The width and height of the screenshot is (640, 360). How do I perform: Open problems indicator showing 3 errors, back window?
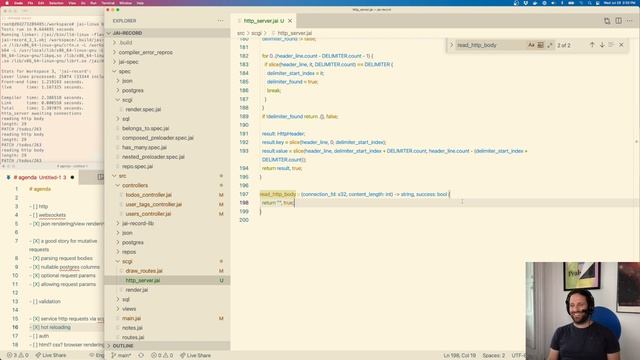[18, 356]
